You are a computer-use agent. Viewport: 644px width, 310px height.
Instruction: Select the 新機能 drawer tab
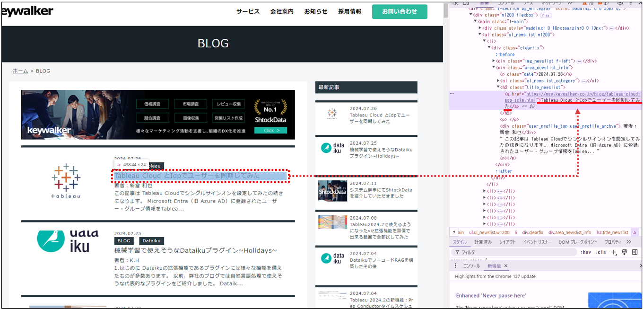(x=494, y=266)
